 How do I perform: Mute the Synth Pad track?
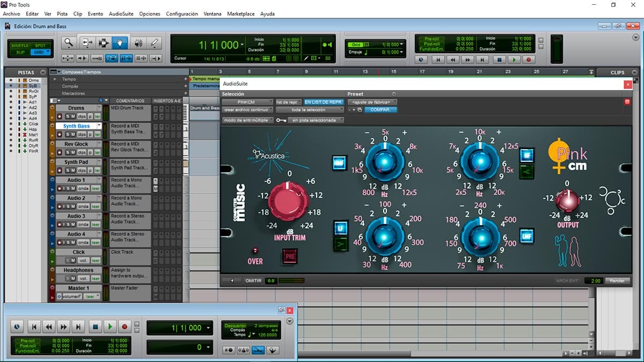[73, 171]
